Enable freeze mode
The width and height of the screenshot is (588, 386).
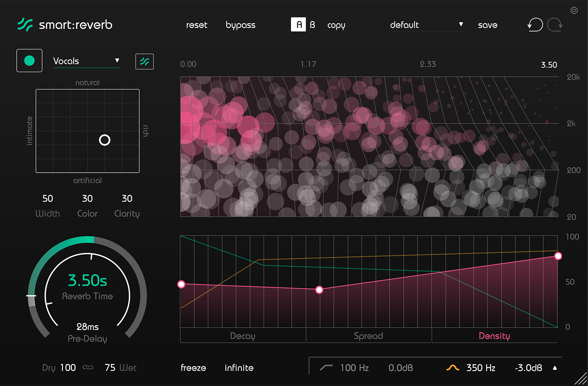click(193, 368)
